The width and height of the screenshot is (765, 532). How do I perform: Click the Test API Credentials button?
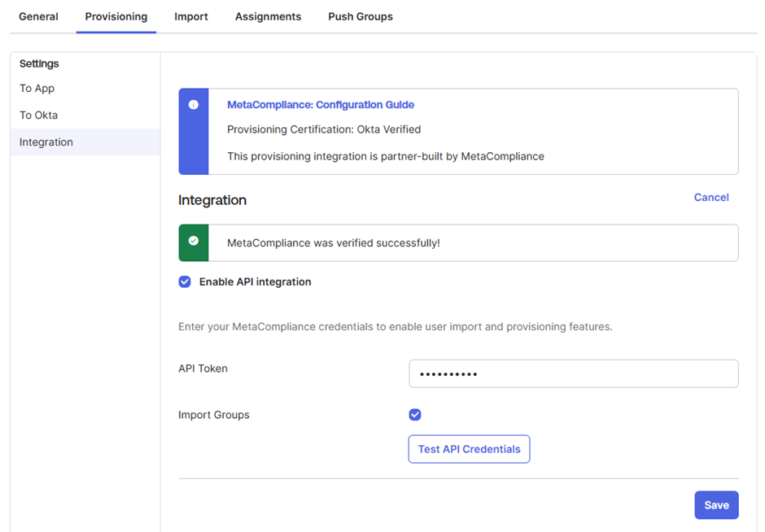pyautogui.click(x=469, y=449)
